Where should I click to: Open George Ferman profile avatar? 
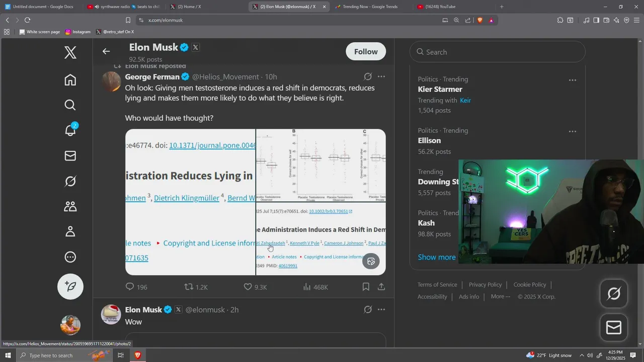click(x=111, y=81)
